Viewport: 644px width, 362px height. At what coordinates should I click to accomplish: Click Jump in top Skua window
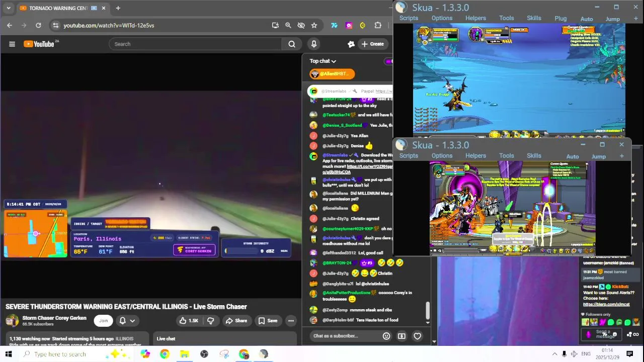pyautogui.click(x=612, y=19)
